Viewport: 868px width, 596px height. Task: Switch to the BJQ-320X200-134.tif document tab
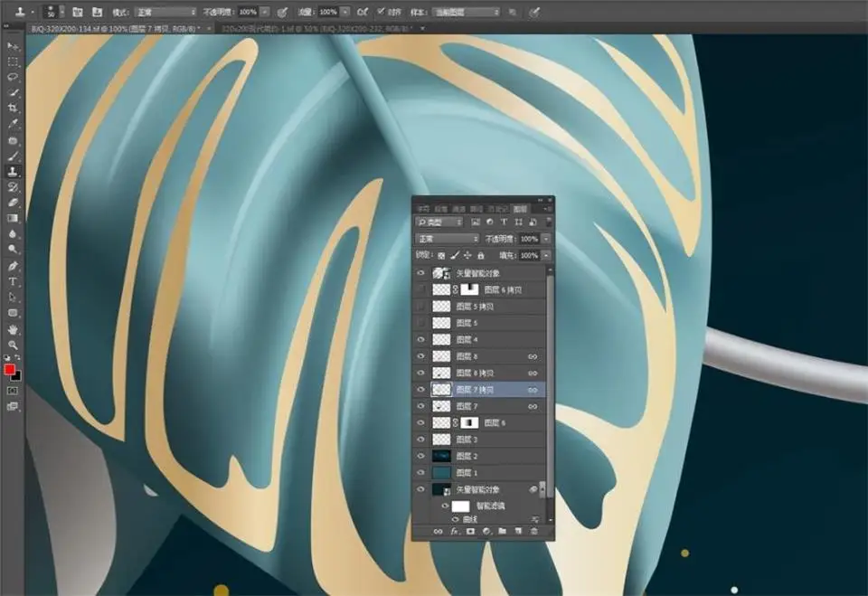click(x=108, y=29)
